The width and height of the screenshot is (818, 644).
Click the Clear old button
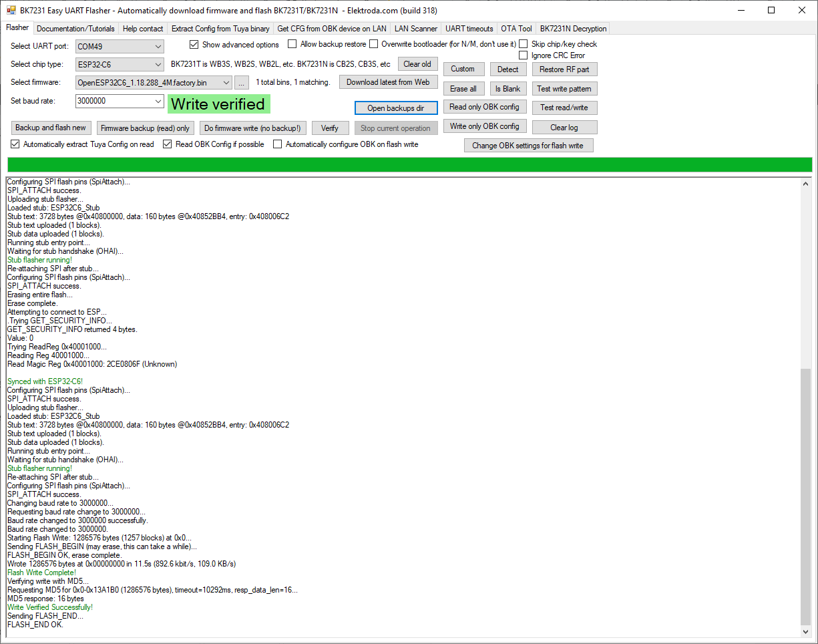[x=418, y=64]
